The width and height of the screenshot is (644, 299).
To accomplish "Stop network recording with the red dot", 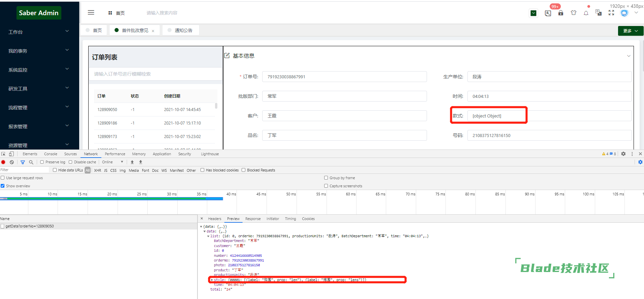I will (x=3, y=162).
